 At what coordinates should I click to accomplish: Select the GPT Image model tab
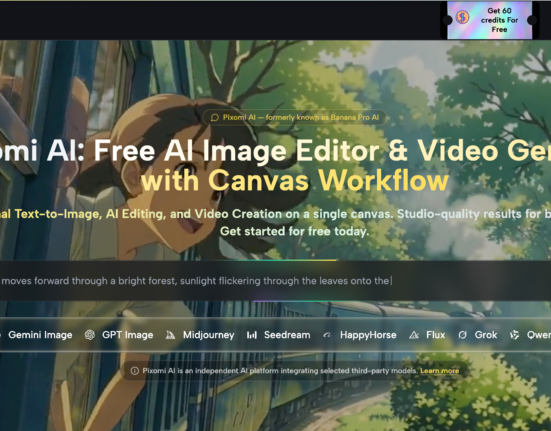coord(119,335)
